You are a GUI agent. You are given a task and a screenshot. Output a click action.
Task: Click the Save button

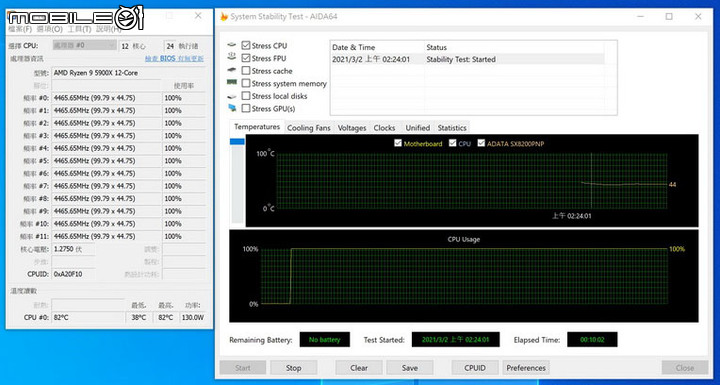[x=410, y=368]
